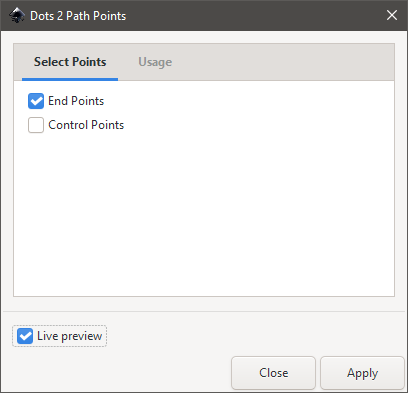Click empty footer area right of Live preview
Viewport: 408px width, 393px height.
click(x=253, y=336)
